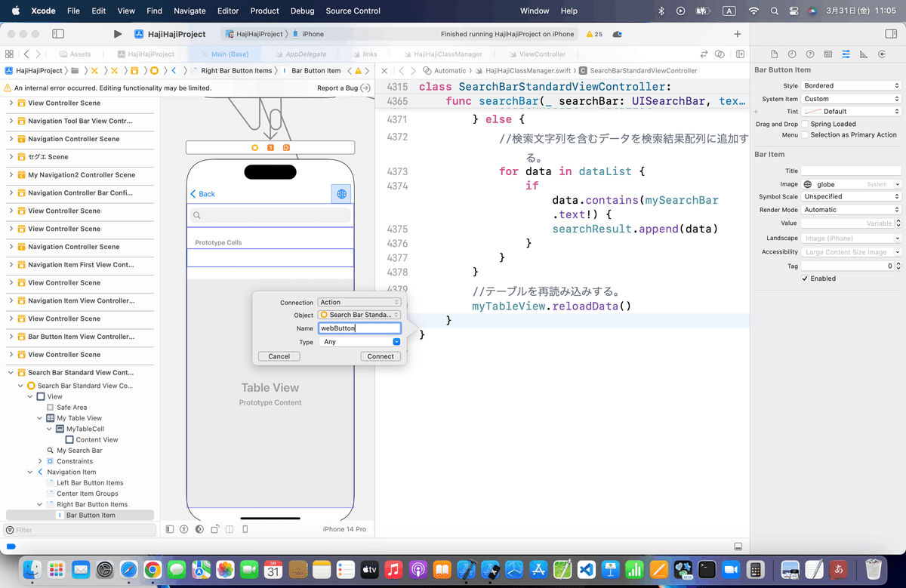Click the Cancel button in connection popup

coord(279,356)
